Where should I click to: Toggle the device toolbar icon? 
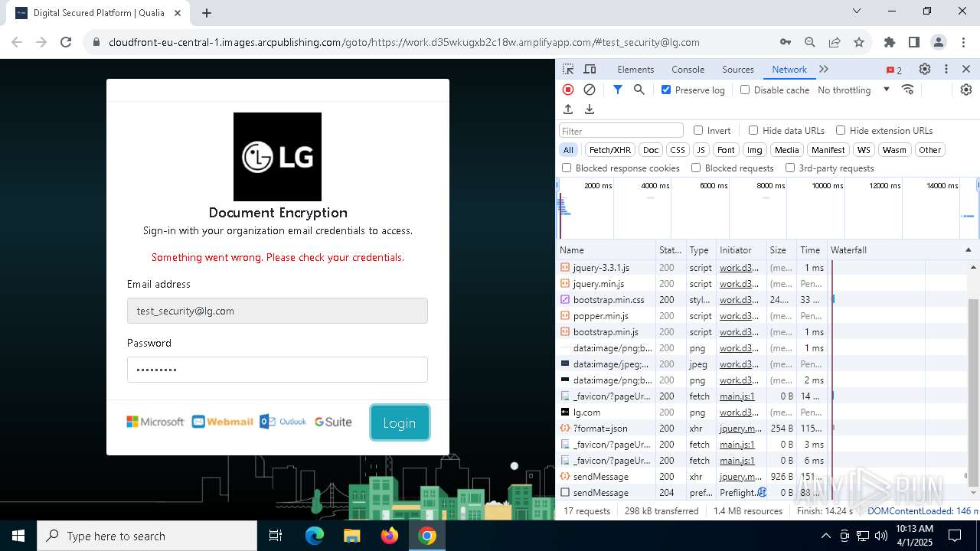590,69
